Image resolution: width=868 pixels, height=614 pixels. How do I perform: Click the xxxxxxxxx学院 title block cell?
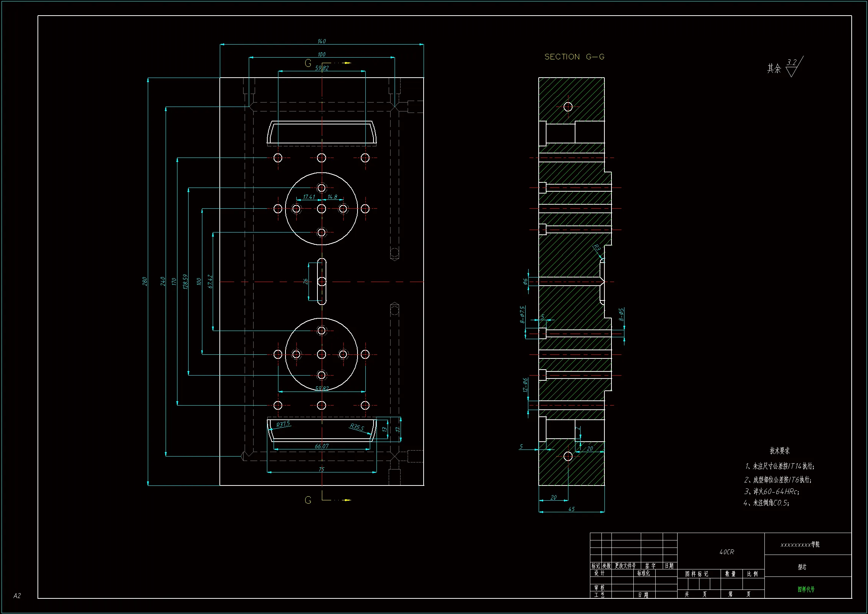[x=800, y=545]
